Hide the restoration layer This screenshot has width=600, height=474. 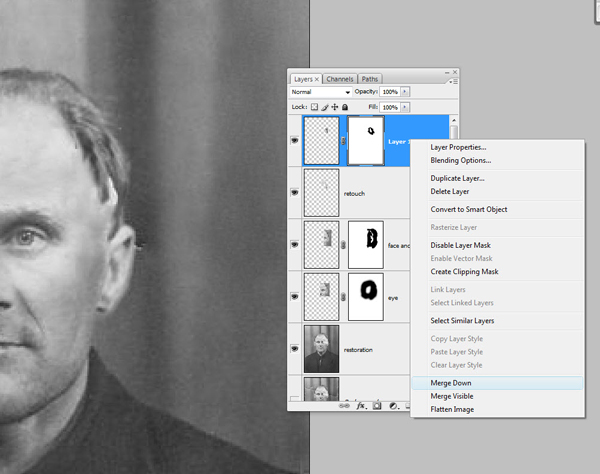coord(295,348)
